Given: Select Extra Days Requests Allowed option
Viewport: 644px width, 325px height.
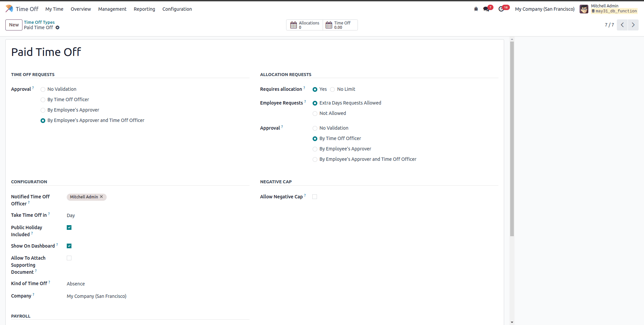Looking at the screenshot, I should [x=315, y=103].
